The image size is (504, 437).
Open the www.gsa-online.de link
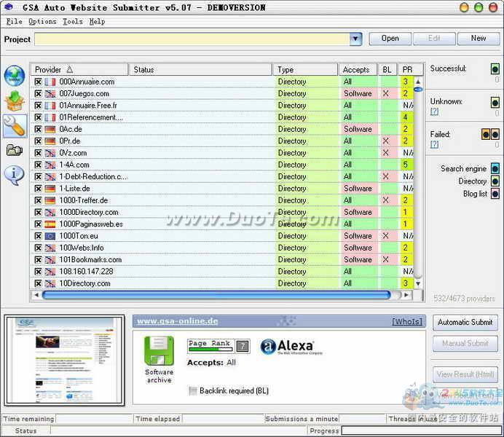(178, 321)
